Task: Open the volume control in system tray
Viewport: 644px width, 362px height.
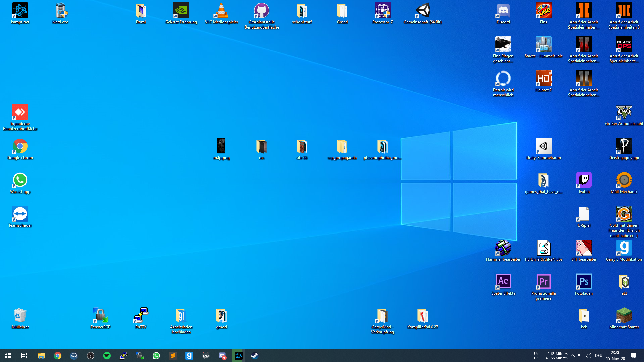Action: click(589, 356)
